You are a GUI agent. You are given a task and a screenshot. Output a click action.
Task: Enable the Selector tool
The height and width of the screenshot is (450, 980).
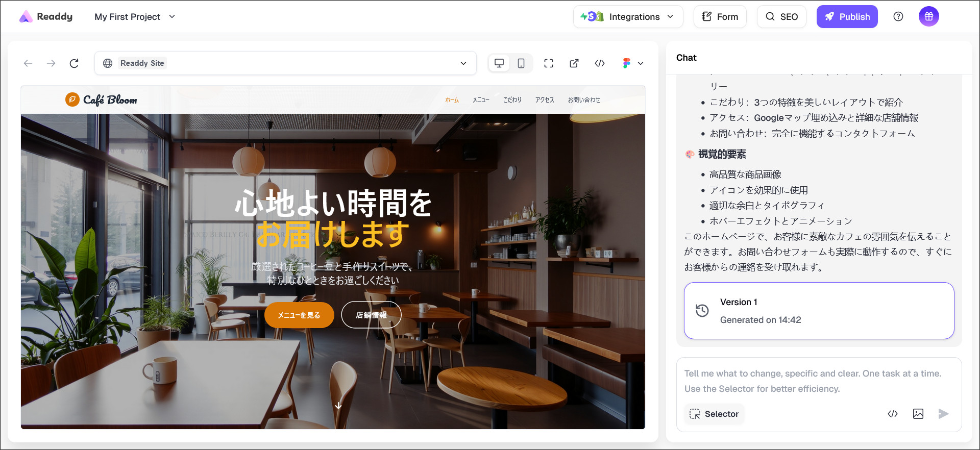714,414
